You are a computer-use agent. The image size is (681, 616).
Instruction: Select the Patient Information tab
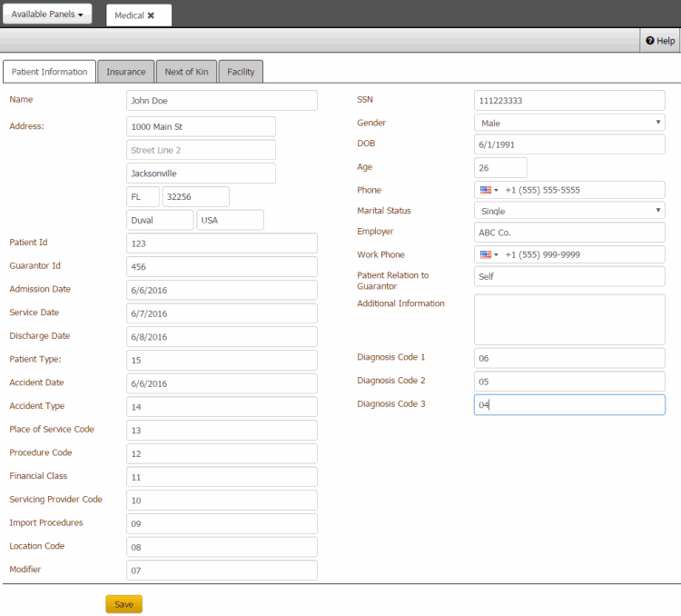coord(49,72)
